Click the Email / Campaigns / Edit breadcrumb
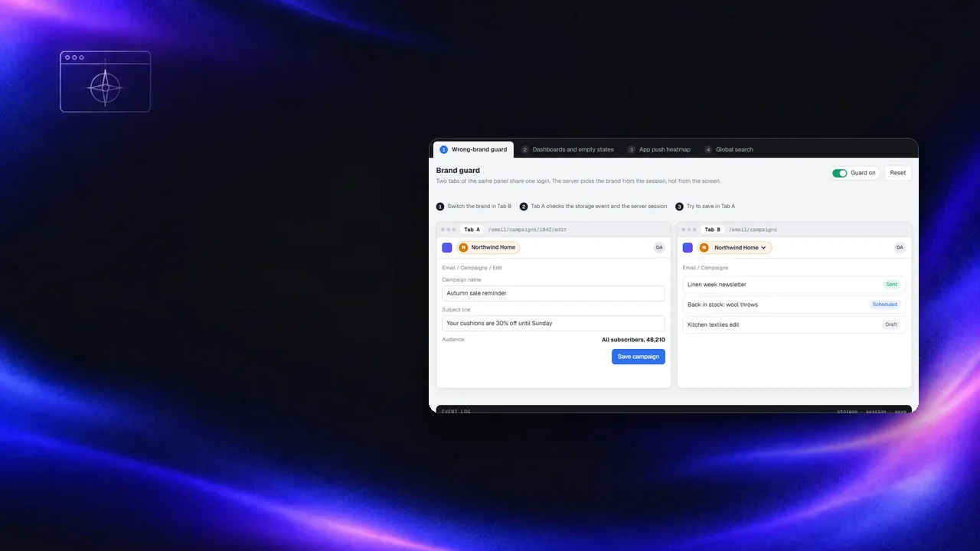 click(472, 268)
